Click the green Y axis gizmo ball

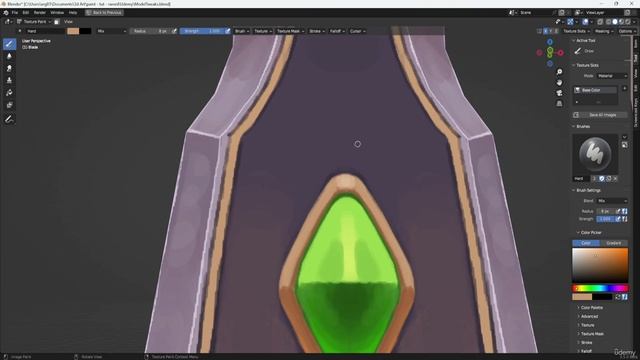pos(550,51)
